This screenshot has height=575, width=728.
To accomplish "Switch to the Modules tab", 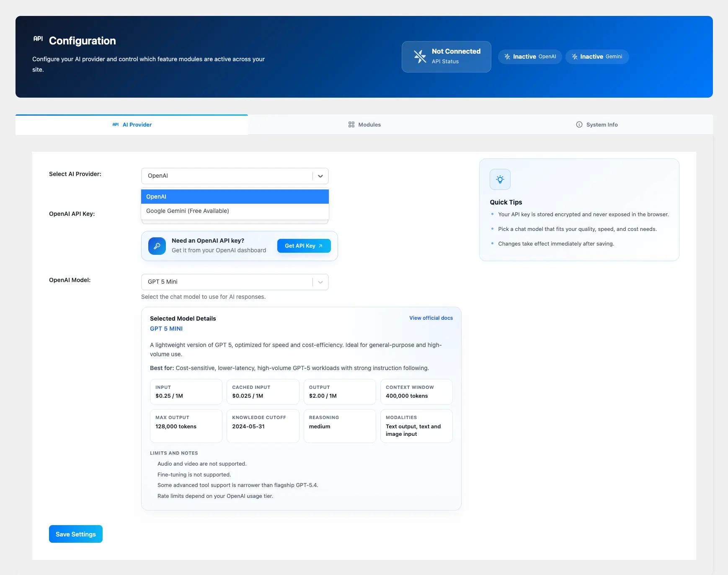I will (x=364, y=124).
